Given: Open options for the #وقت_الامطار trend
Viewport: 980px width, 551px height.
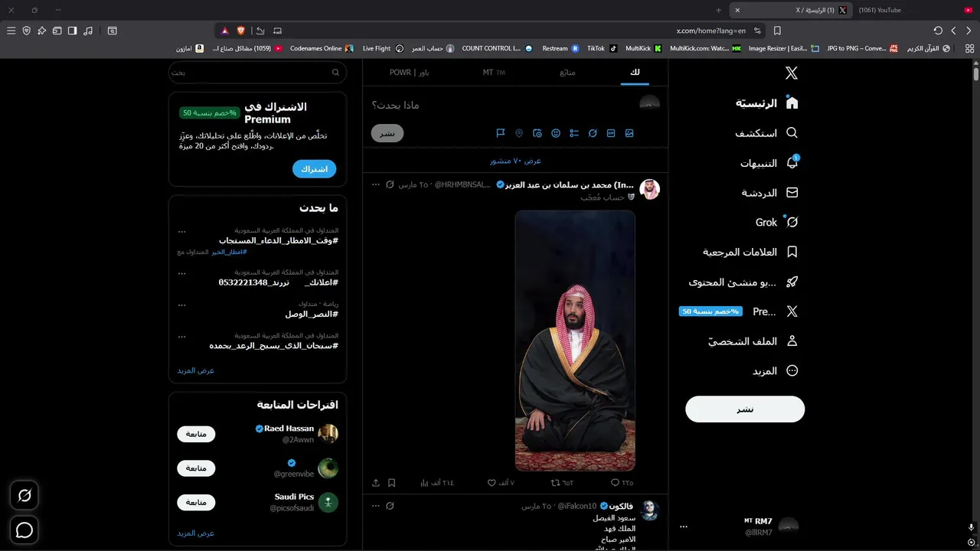Looking at the screenshot, I should pos(181,230).
